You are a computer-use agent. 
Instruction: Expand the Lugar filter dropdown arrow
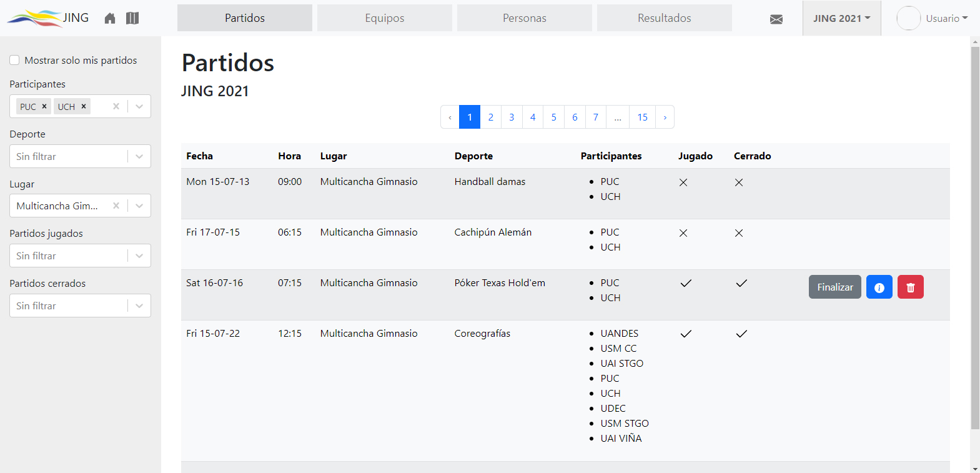[x=139, y=206]
